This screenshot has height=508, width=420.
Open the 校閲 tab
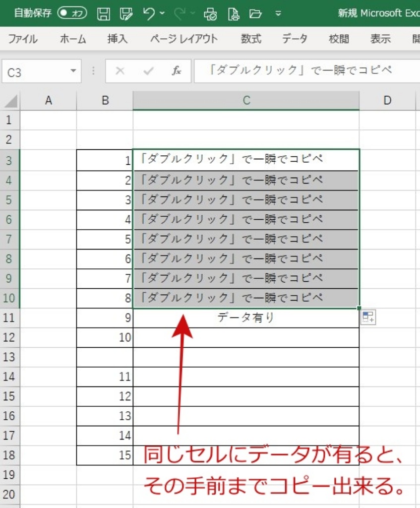339,39
